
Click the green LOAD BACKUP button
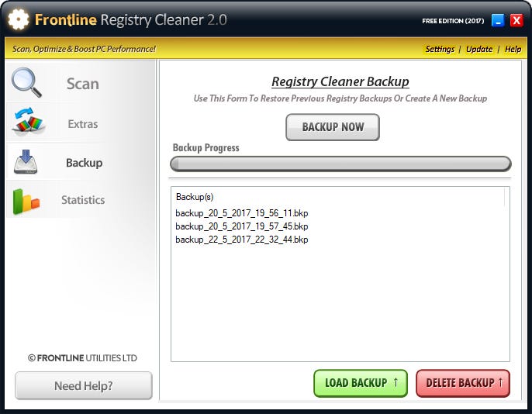pyautogui.click(x=361, y=383)
